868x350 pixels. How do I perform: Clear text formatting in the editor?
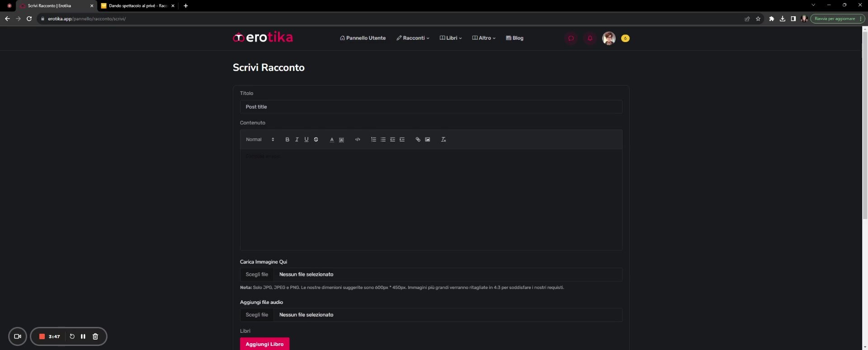[443, 140]
